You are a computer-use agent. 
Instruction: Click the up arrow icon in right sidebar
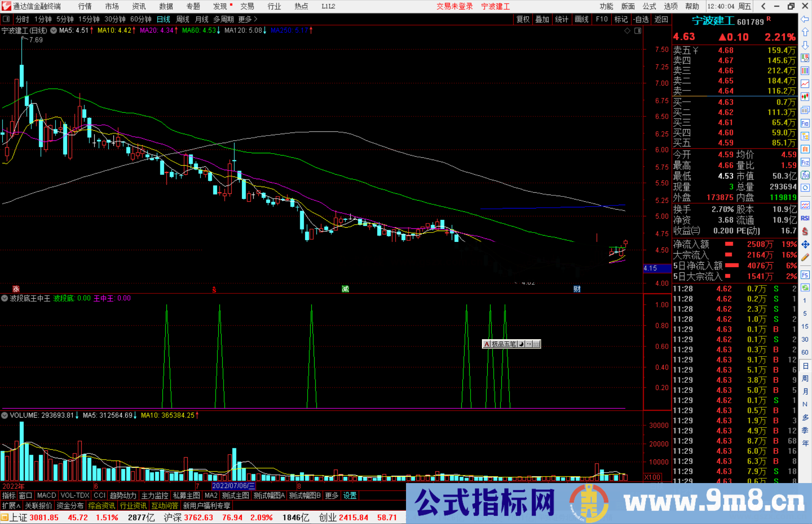click(805, 32)
